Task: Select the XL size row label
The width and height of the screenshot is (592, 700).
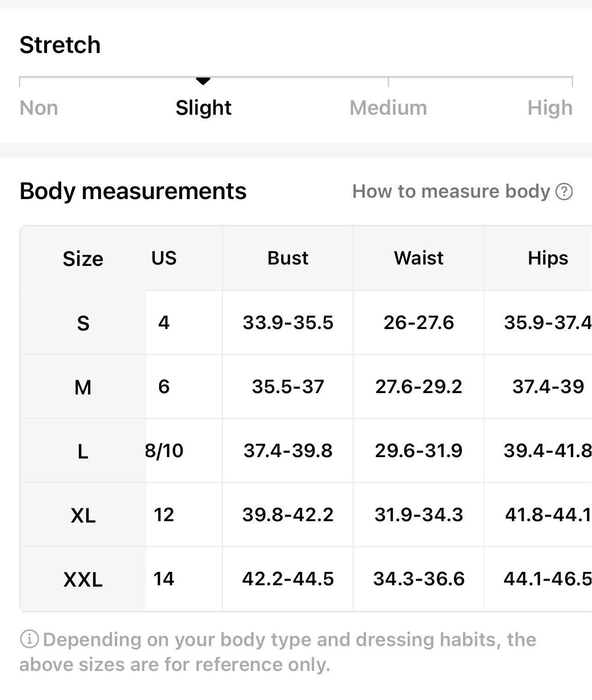Action: coord(83,515)
